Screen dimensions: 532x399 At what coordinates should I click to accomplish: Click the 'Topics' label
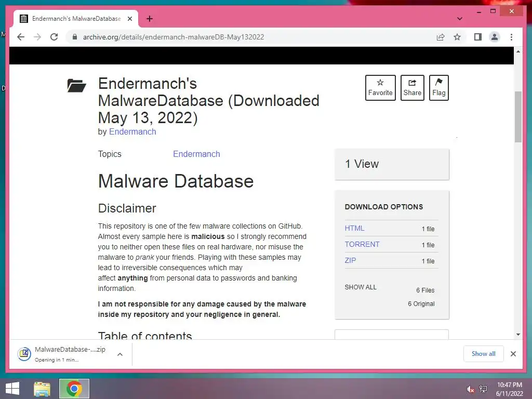click(x=110, y=154)
